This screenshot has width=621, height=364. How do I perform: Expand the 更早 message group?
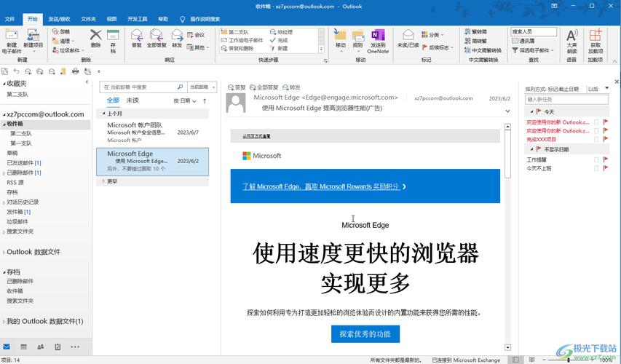tap(104, 181)
